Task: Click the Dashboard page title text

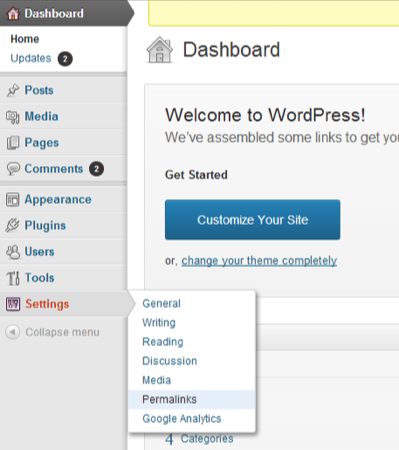Action: click(231, 50)
